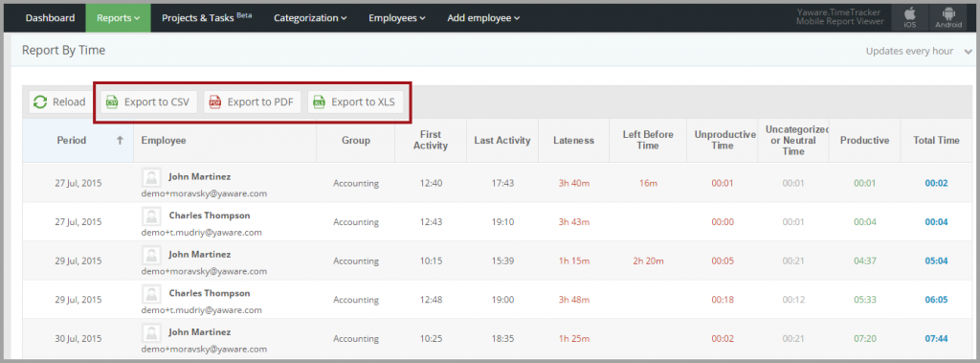Screen dimensions: 980x363
Task: Sort by First Activity column header
Action: [x=431, y=140]
